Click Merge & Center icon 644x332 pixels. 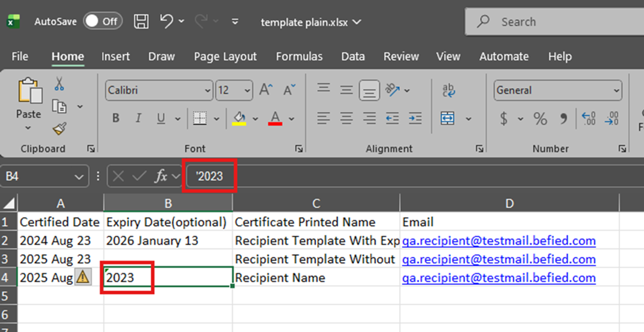[448, 118]
